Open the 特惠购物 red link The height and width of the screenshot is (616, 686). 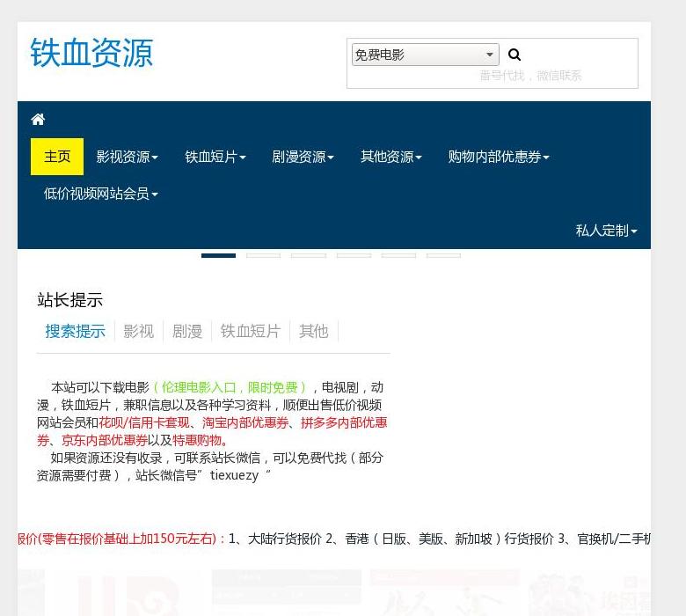tap(197, 440)
